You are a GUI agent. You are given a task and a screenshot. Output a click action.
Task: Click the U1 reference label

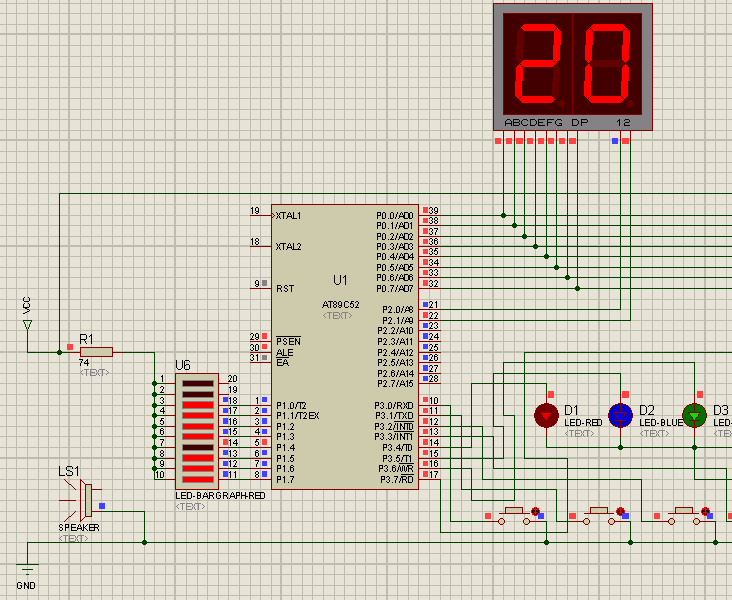click(x=340, y=280)
